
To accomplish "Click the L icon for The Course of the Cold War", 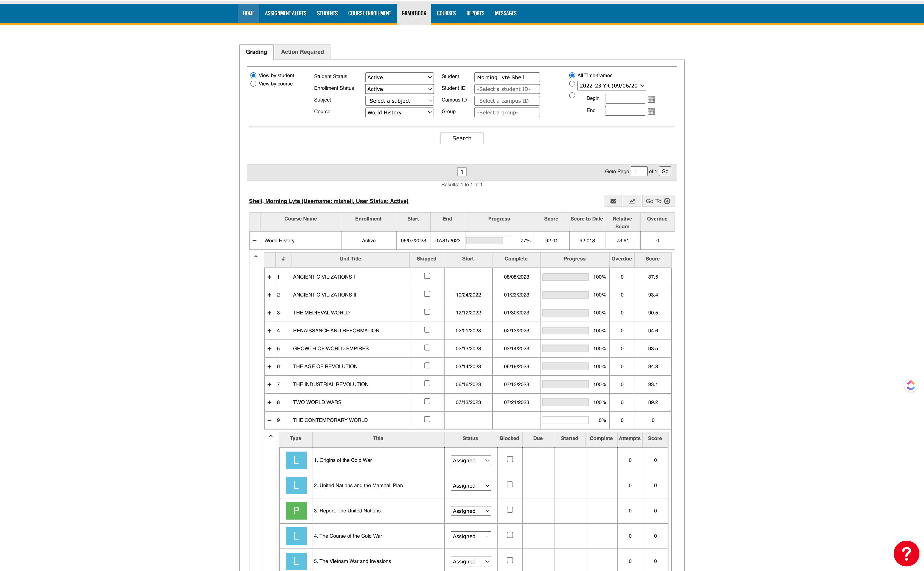I will tap(296, 536).
